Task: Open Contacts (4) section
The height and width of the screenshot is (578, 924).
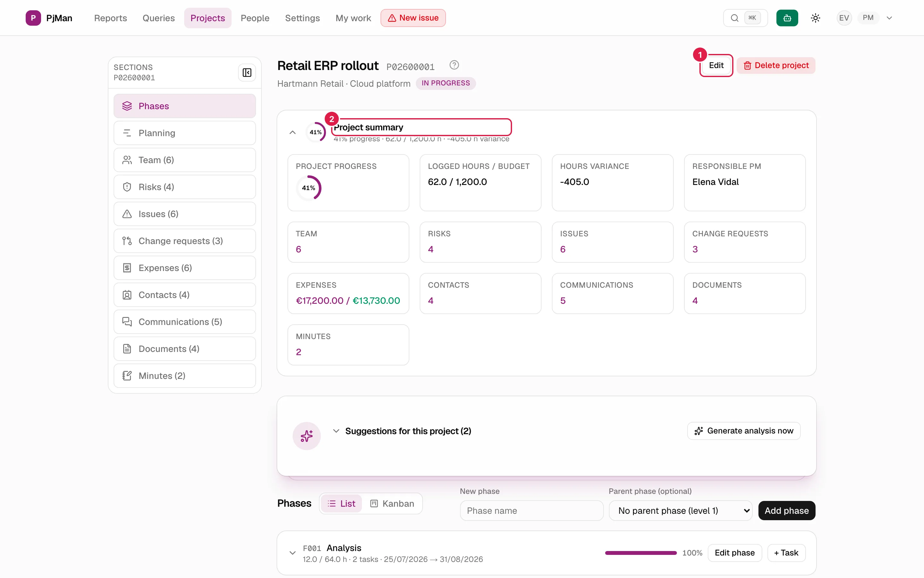Action: (185, 295)
